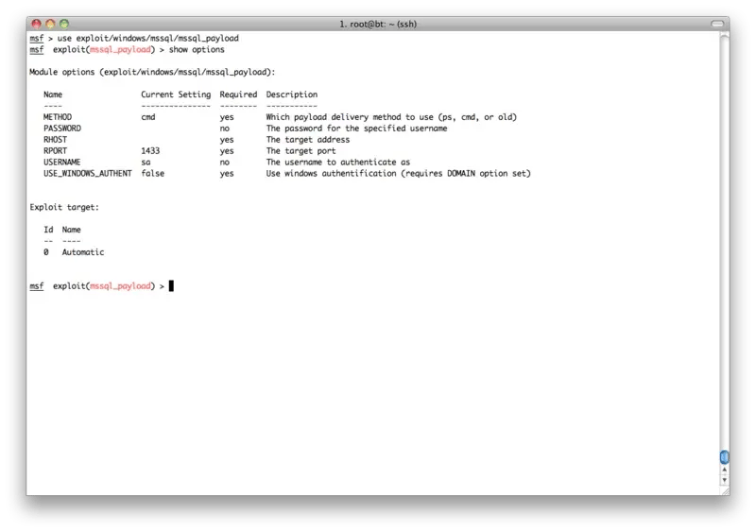Click the blue scrollbar thumb

tap(723, 458)
